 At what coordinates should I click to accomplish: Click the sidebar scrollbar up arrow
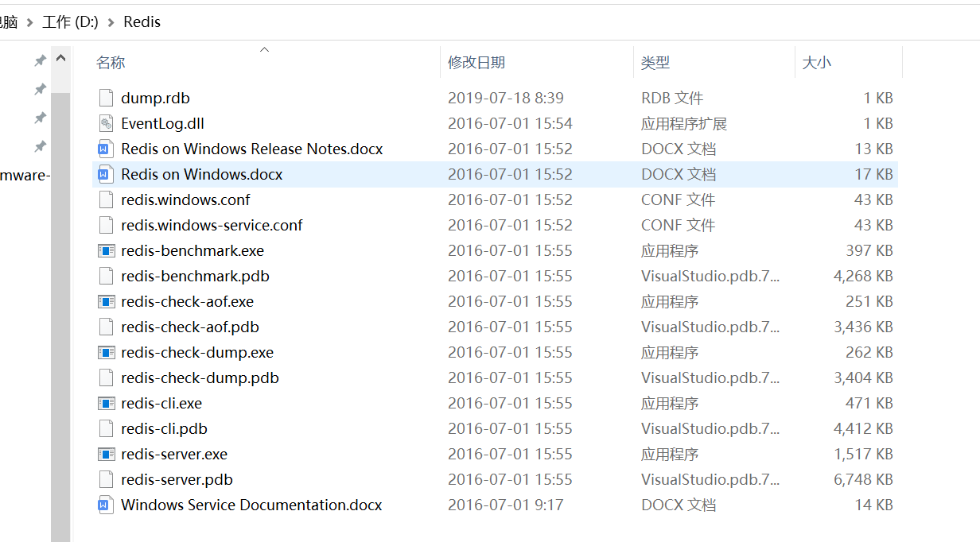point(60,59)
